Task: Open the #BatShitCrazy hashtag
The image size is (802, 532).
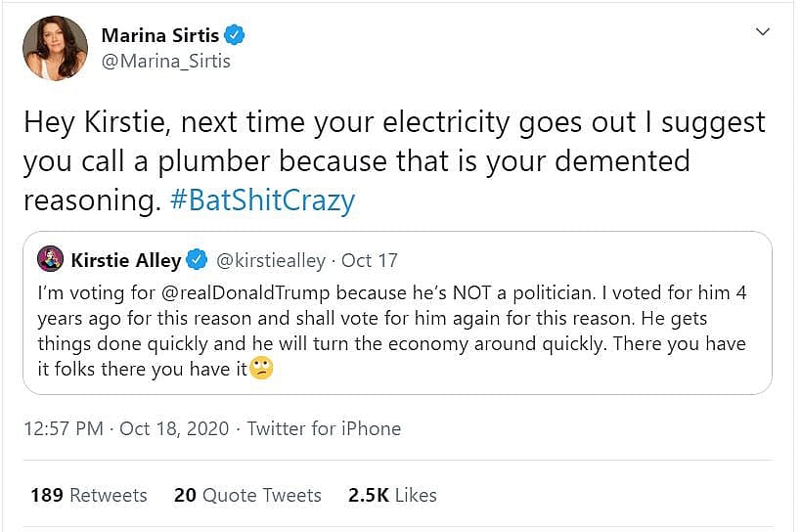Action: pyautogui.click(x=261, y=200)
